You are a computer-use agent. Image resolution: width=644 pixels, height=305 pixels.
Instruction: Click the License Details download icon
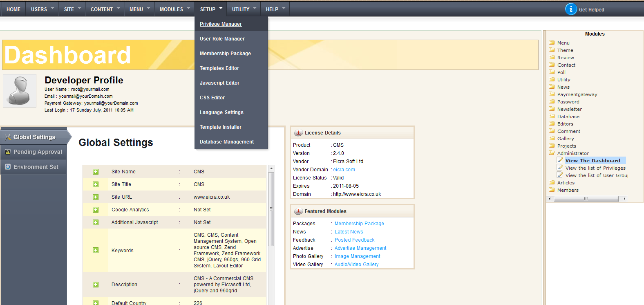298,133
